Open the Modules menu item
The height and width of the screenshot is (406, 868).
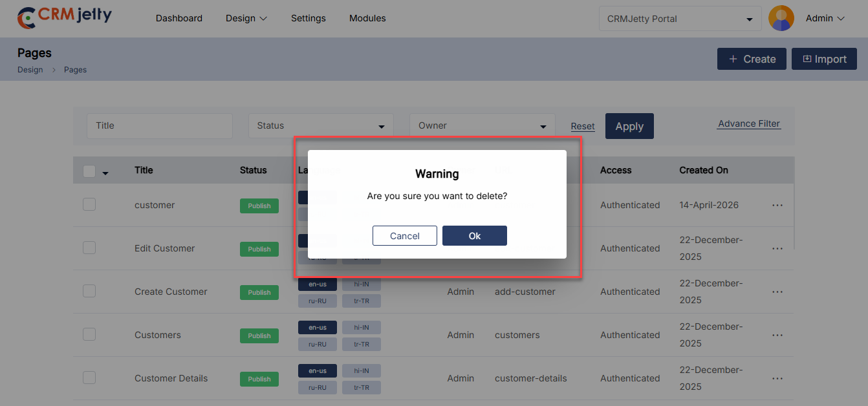coord(367,18)
